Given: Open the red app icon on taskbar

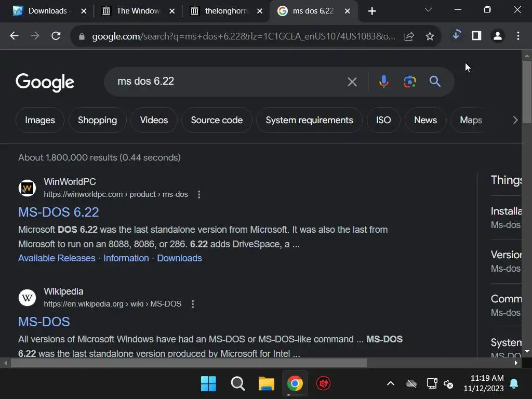Looking at the screenshot, I should click(x=323, y=384).
